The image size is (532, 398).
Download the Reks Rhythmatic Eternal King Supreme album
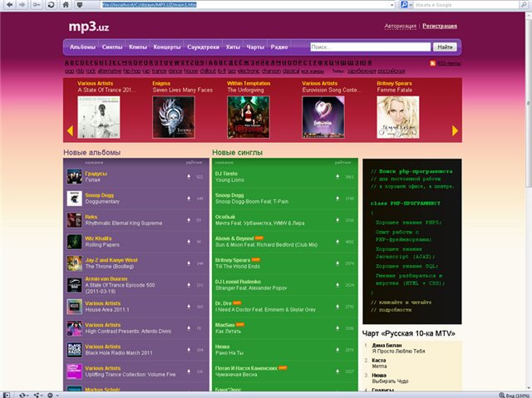point(189,219)
